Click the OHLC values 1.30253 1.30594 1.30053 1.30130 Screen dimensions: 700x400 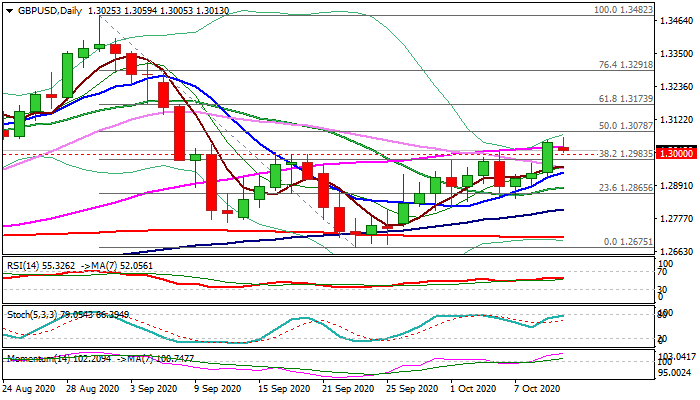tap(158, 11)
